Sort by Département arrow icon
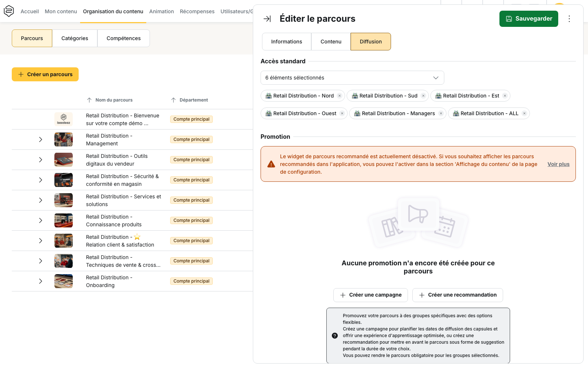 click(x=173, y=100)
